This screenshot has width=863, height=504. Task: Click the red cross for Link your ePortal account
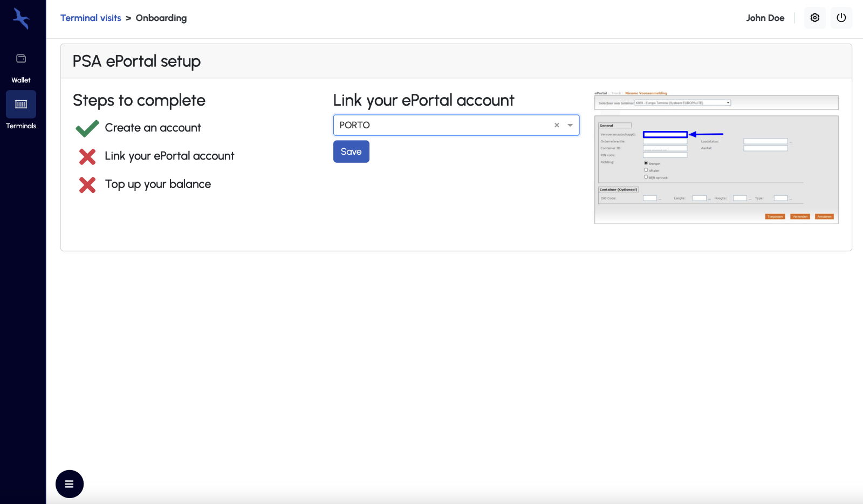87,157
